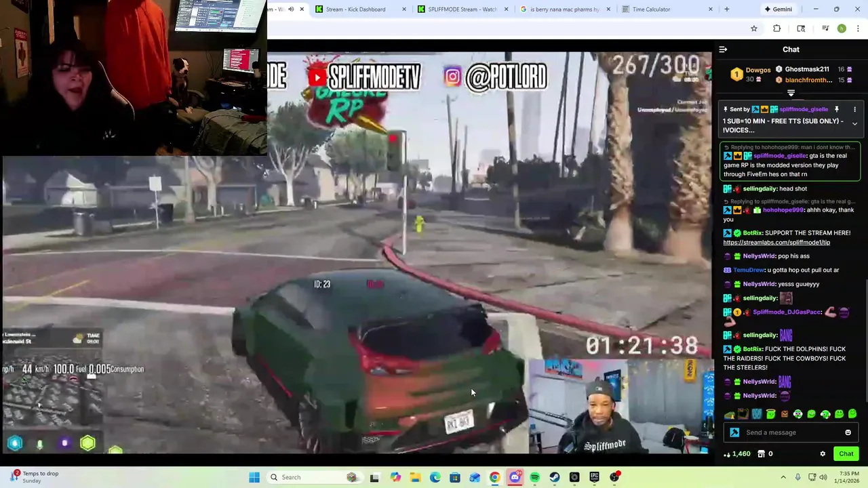868x488 pixels.
Task: Open Microsoft Edge from taskbar
Action: pos(435,477)
